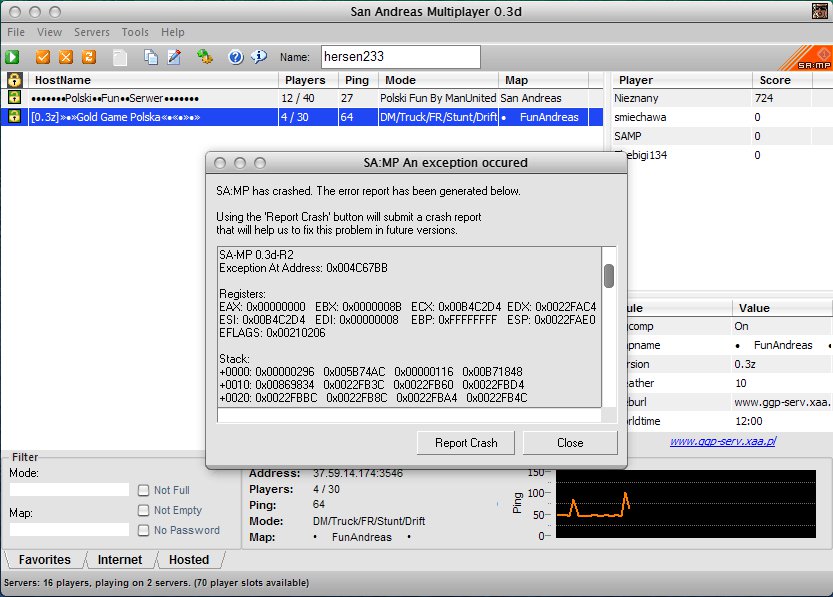Screen dimensions: 833x597
Task: Click the pencil Server Properties icon
Action: [174, 57]
